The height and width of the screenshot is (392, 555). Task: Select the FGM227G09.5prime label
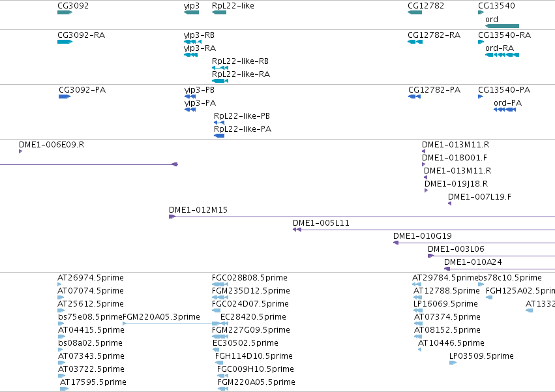tap(251, 331)
